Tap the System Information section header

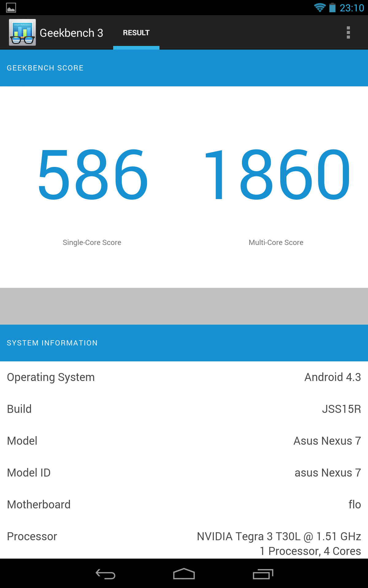click(x=184, y=343)
